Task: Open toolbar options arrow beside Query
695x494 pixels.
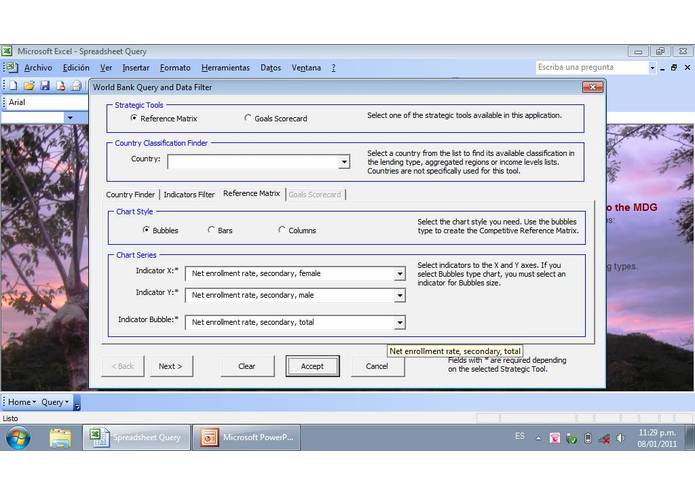Action: point(77,403)
